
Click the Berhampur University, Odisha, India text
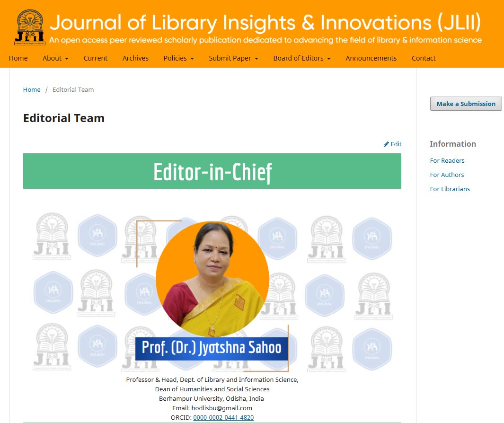click(212, 398)
